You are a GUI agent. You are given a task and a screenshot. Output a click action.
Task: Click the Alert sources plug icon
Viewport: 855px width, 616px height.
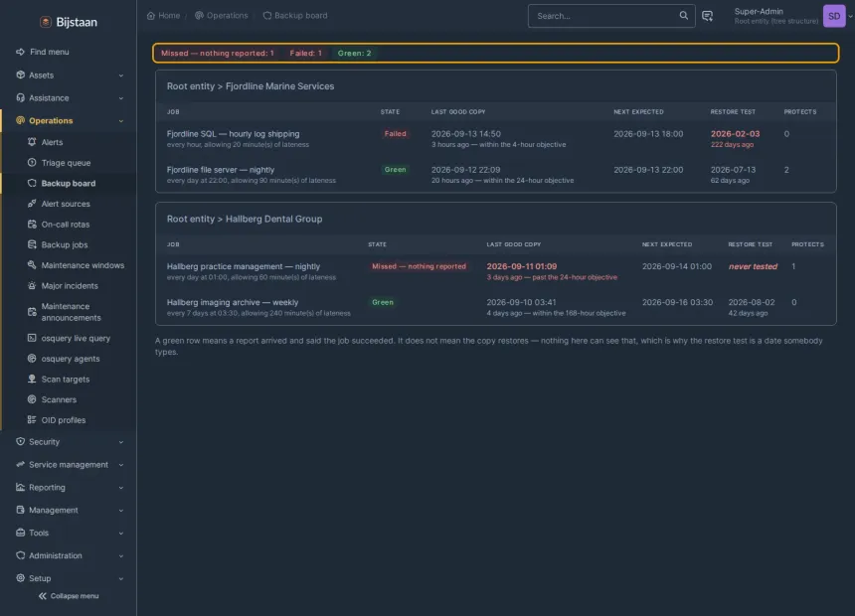tap(32, 204)
